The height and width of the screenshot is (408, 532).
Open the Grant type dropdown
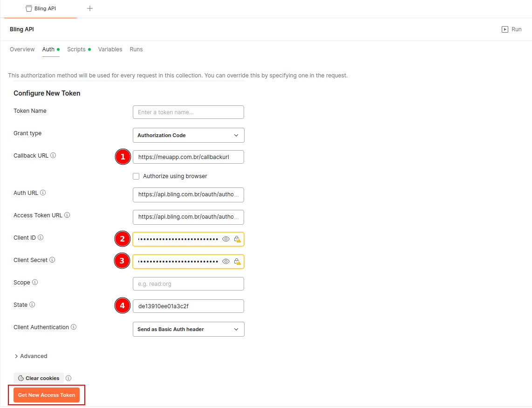(188, 135)
